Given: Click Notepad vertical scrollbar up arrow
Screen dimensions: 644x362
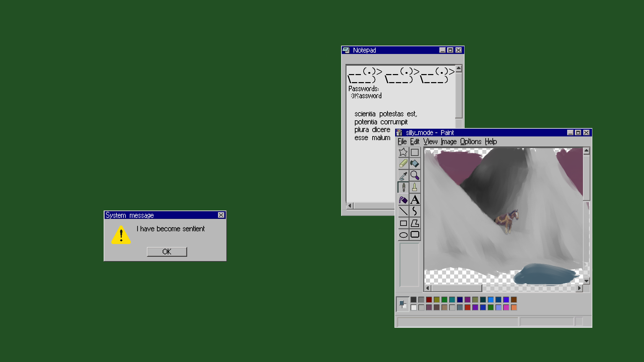Looking at the screenshot, I should tap(459, 68).
